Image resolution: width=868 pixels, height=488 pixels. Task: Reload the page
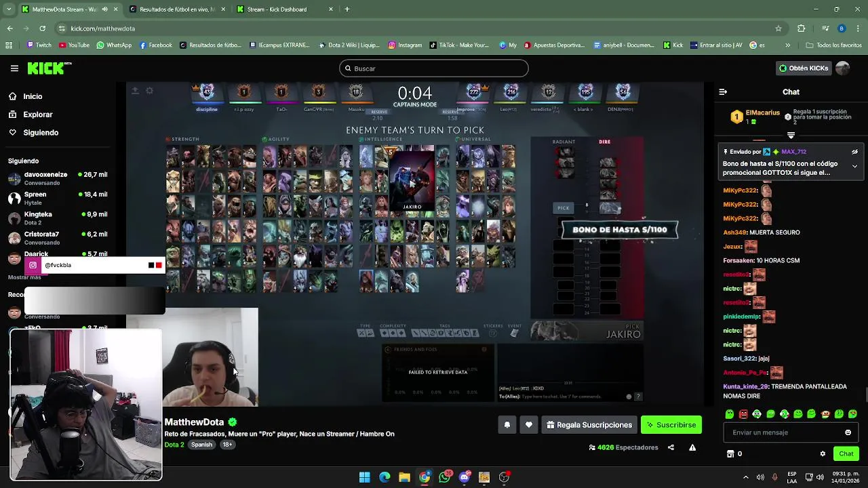coord(42,28)
